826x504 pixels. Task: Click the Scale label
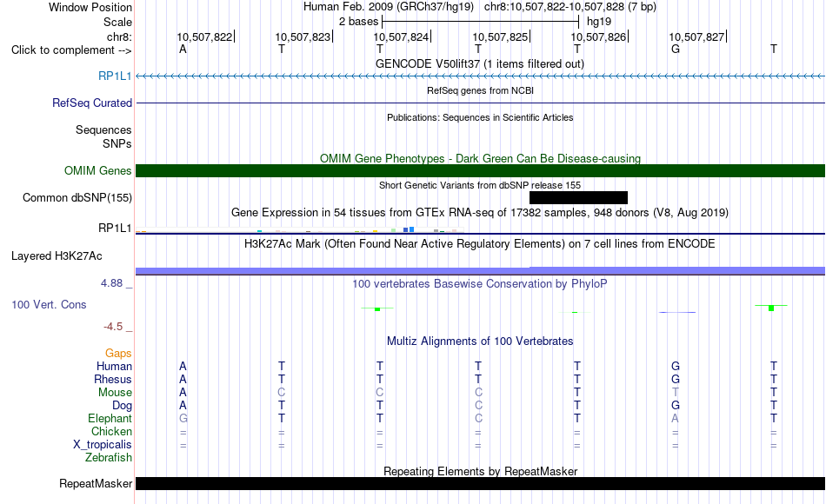tap(118, 22)
